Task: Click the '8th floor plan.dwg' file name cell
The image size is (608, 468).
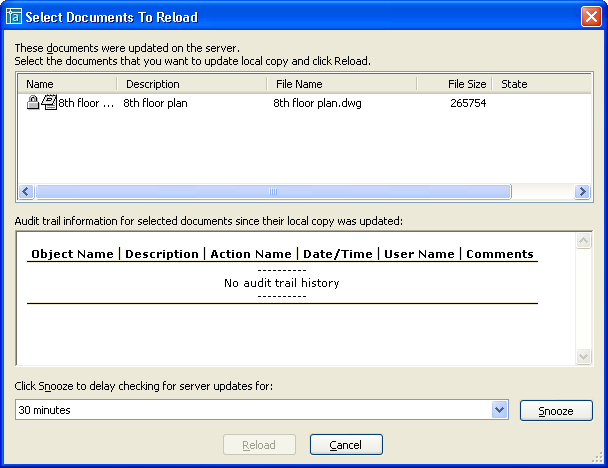Action: [x=317, y=103]
